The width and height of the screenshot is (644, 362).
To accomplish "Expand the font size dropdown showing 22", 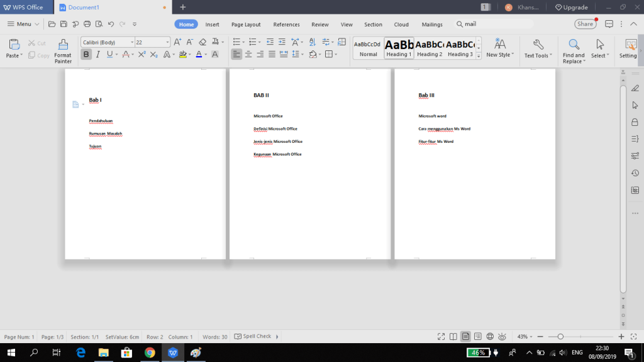I will 167,42.
